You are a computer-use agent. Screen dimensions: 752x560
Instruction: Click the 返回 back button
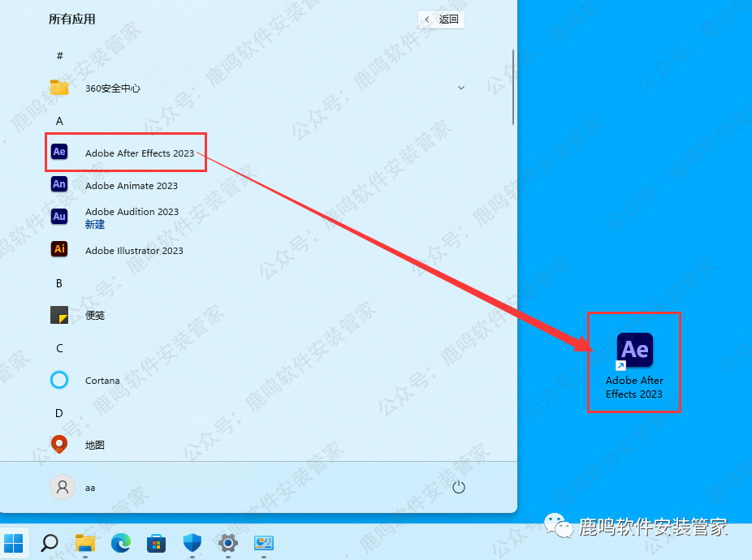[441, 19]
